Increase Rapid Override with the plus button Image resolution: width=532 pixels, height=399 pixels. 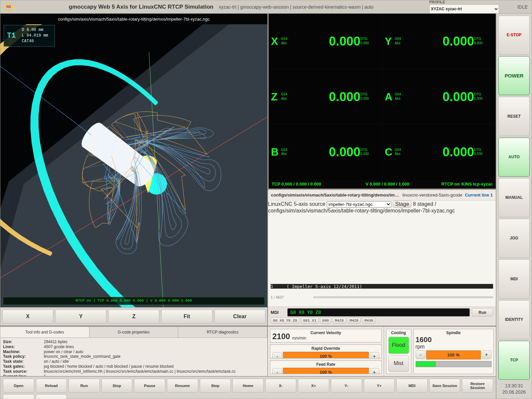click(x=374, y=356)
